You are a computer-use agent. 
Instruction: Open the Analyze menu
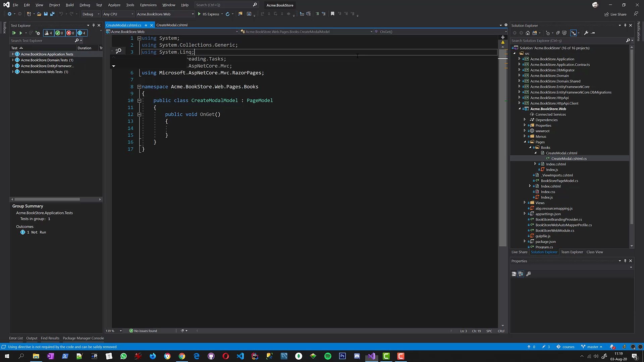tap(114, 5)
